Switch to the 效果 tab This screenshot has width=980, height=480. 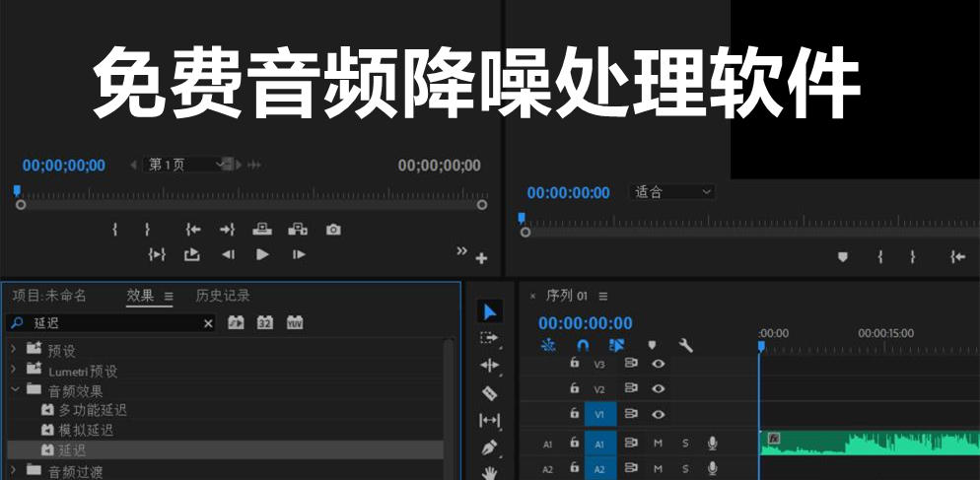point(140,296)
